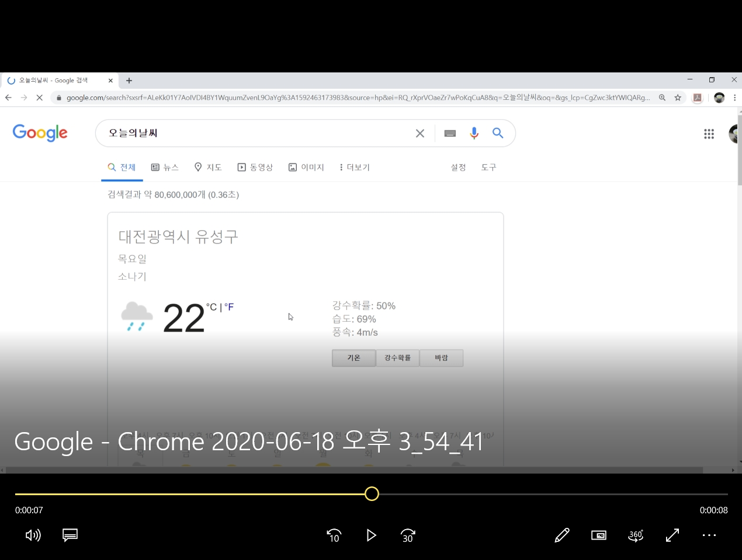Click the Google account avatar
742x560 pixels.
[x=734, y=134]
